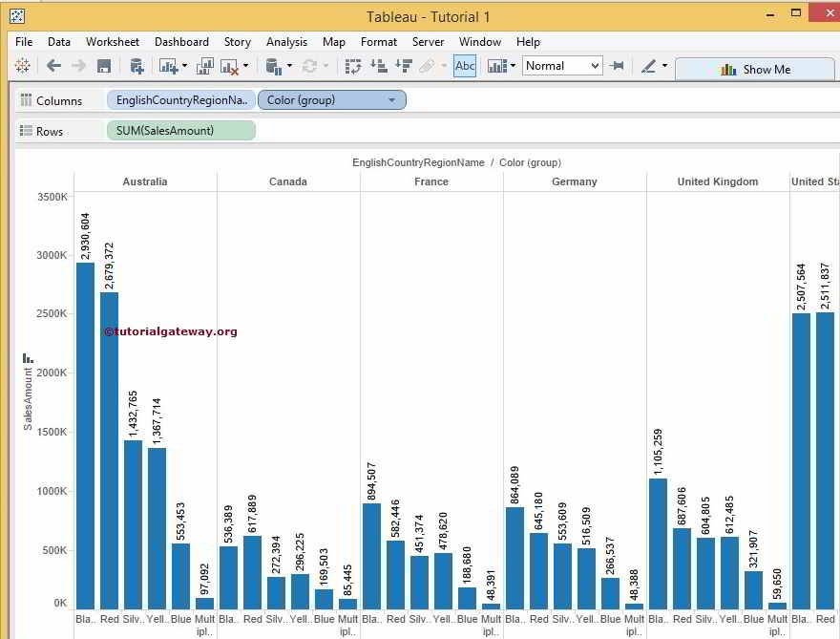Image resolution: width=840 pixels, height=639 pixels.
Task: Click the Swap rows and columns icon
Action: click(353, 66)
